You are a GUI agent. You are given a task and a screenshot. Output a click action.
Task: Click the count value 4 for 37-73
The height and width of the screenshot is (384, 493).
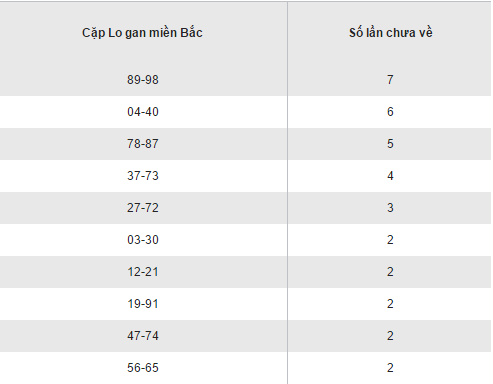390,176
